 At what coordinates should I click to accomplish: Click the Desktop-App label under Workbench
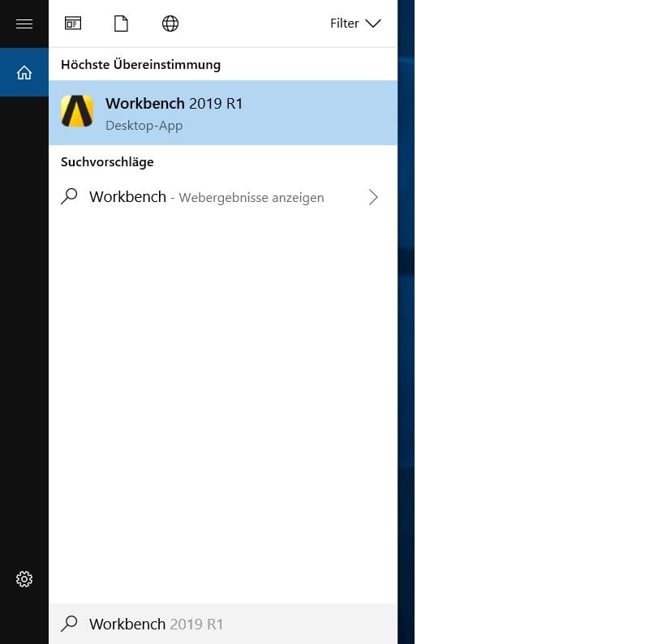point(144,126)
